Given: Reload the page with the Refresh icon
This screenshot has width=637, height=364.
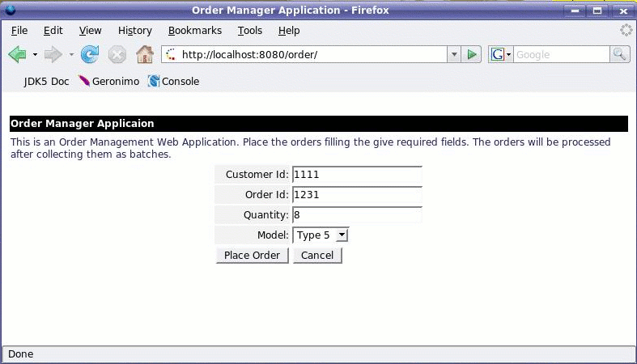Looking at the screenshot, I should (90, 54).
